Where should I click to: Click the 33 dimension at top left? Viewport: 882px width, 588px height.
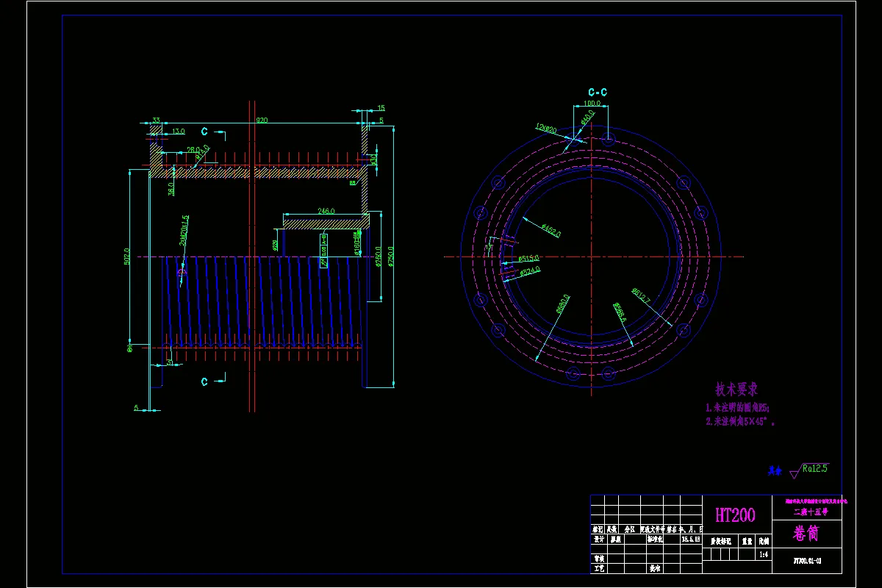[x=157, y=121]
